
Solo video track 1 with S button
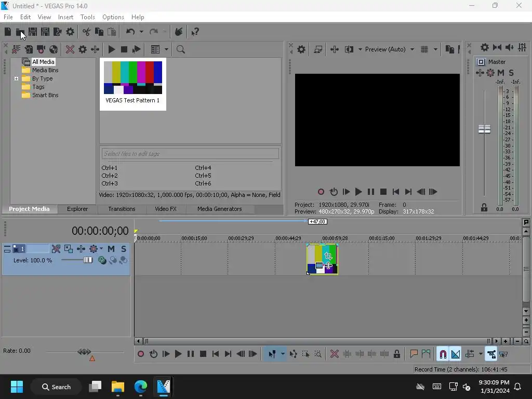pos(124,249)
